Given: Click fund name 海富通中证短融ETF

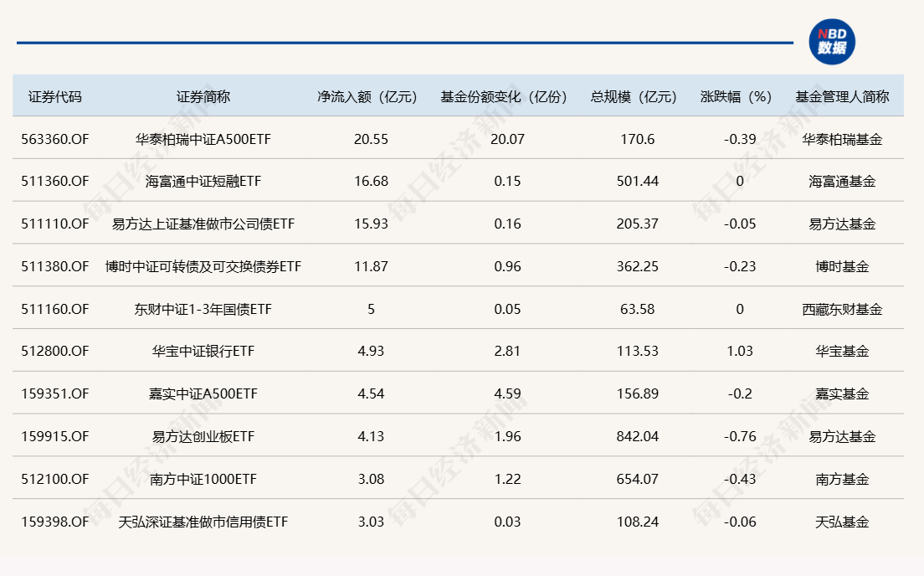Looking at the screenshot, I should pyautogui.click(x=203, y=181).
